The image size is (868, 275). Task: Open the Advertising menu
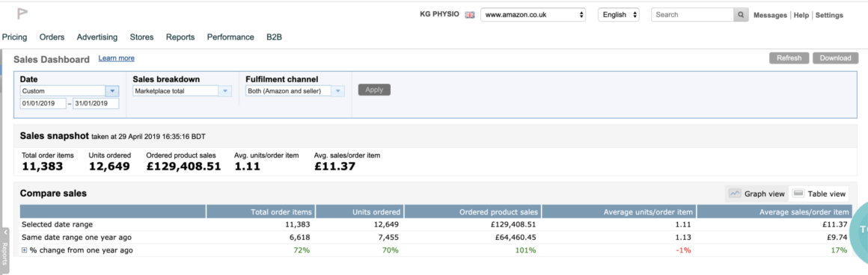(x=97, y=37)
